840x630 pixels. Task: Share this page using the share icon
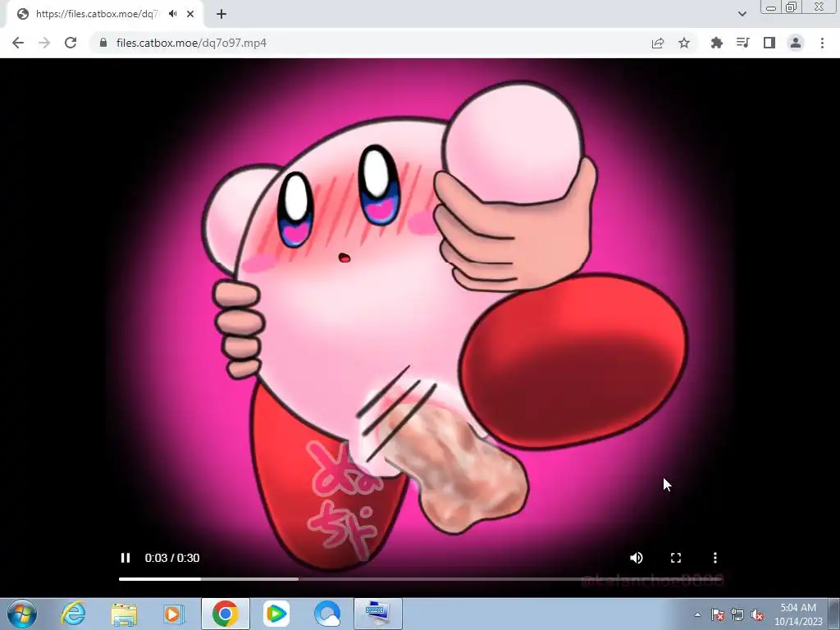tap(658, 43)
